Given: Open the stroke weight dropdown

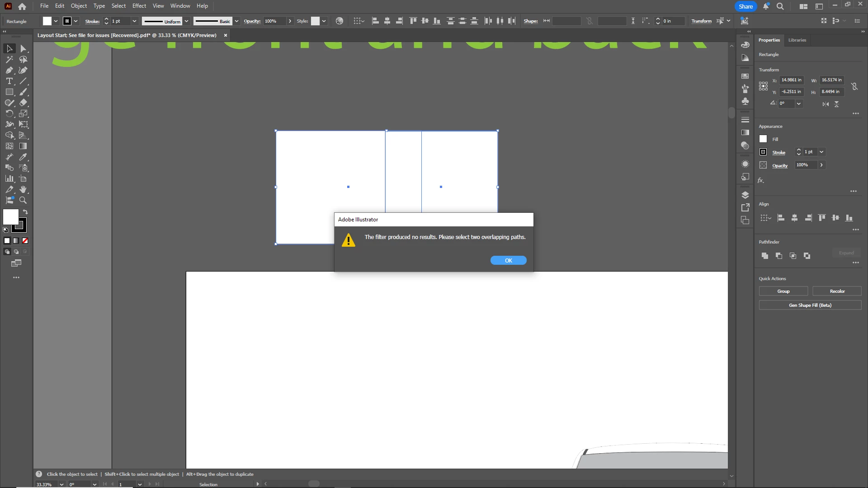Looking at the screenshot, I should pos(134,21).
